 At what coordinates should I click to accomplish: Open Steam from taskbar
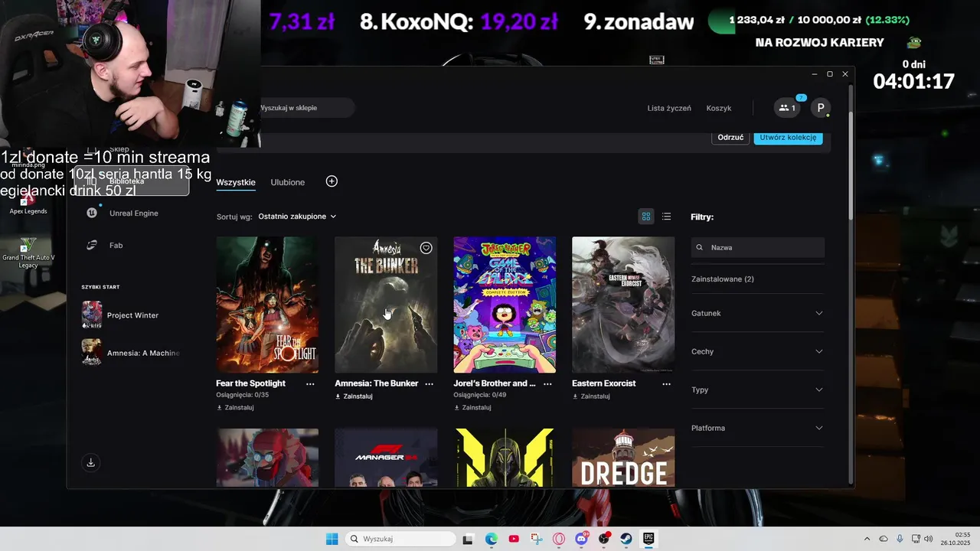click(x=626, y=539)
